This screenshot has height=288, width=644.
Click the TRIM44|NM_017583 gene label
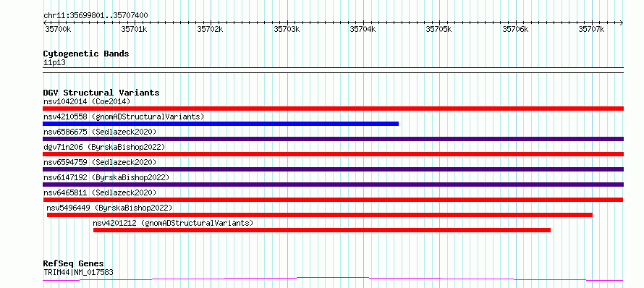tap(78, 272)
